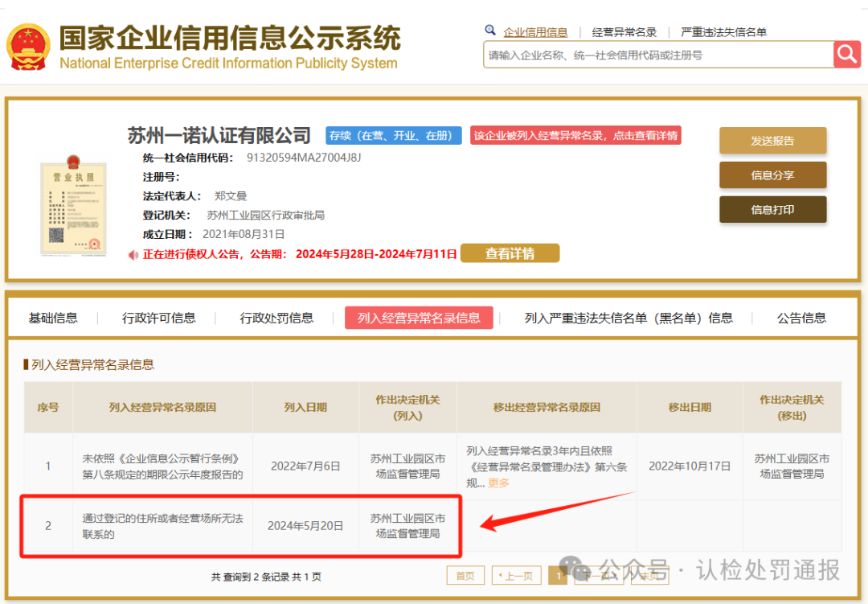Click the 发送报告 button
The height and width of the screenshot is (604, 868).
(x=773, y=141)
